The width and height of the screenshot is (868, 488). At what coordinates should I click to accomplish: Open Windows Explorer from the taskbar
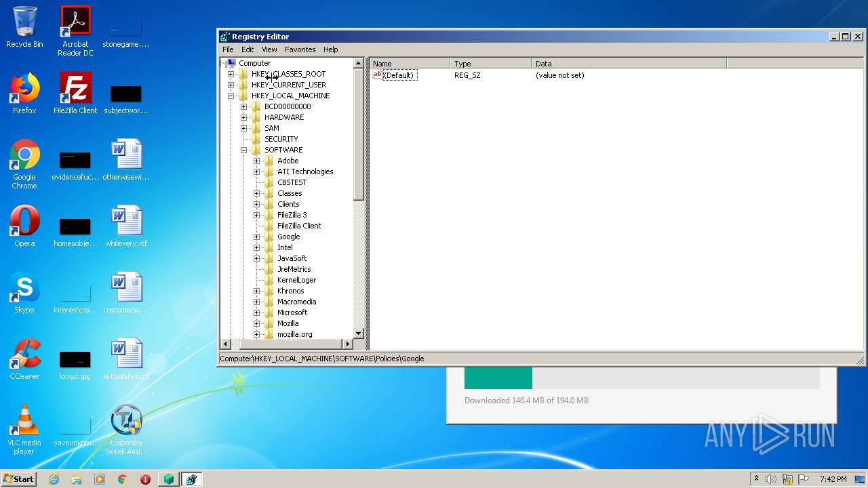[77, 479]
